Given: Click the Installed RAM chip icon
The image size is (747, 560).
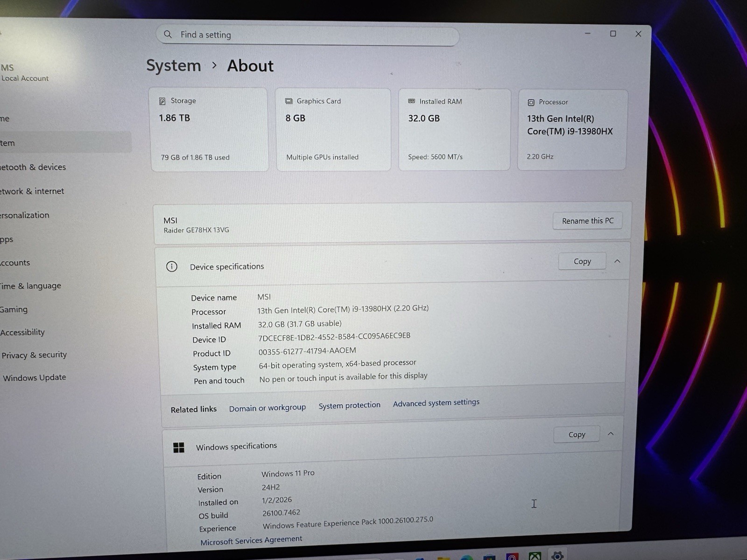Looking at the screenshot, I should 411,101.
